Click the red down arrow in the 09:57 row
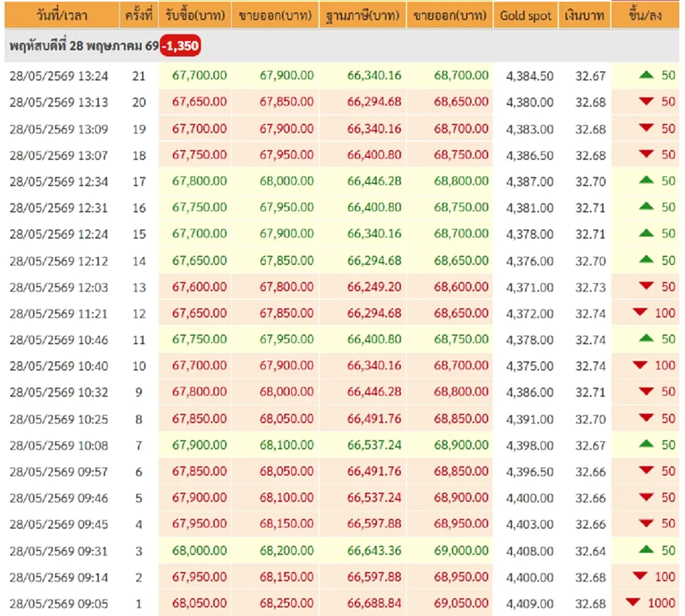Screen dimensions: 685x616 pos(646,470)
